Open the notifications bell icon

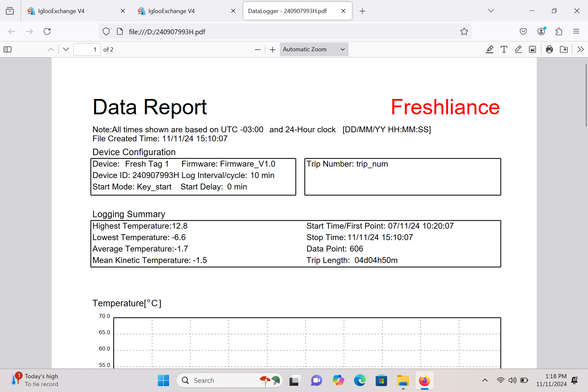[575, 380]
